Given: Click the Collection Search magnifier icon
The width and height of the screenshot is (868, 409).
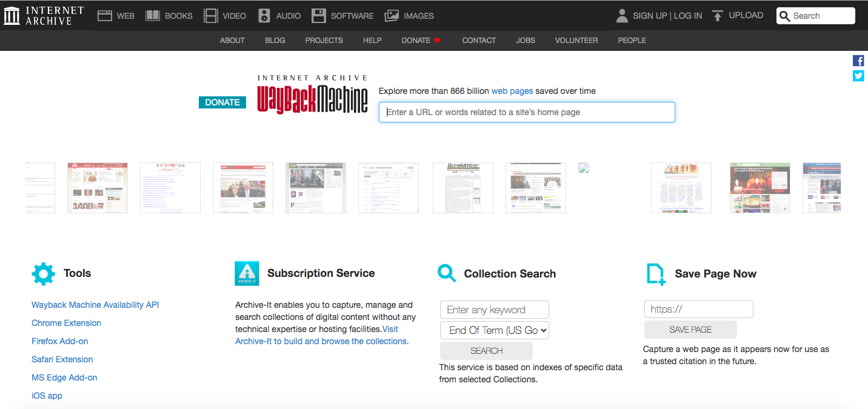Looking at the screenshot, I should [x=447, y=273].
